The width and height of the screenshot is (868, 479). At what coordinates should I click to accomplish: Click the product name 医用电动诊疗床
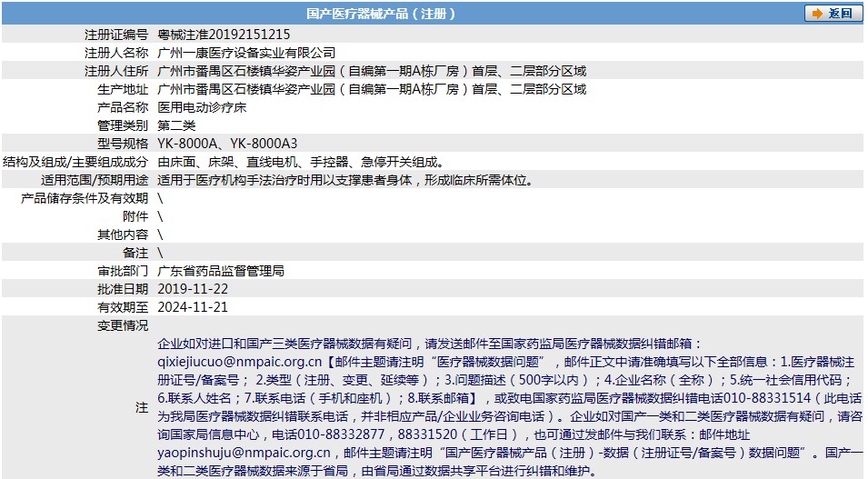202,107
